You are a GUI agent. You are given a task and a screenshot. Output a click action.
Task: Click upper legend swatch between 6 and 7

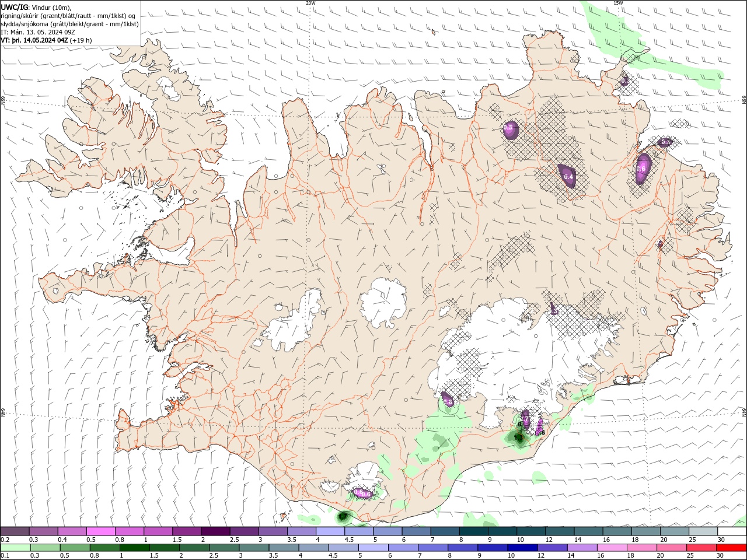[417, 531]
